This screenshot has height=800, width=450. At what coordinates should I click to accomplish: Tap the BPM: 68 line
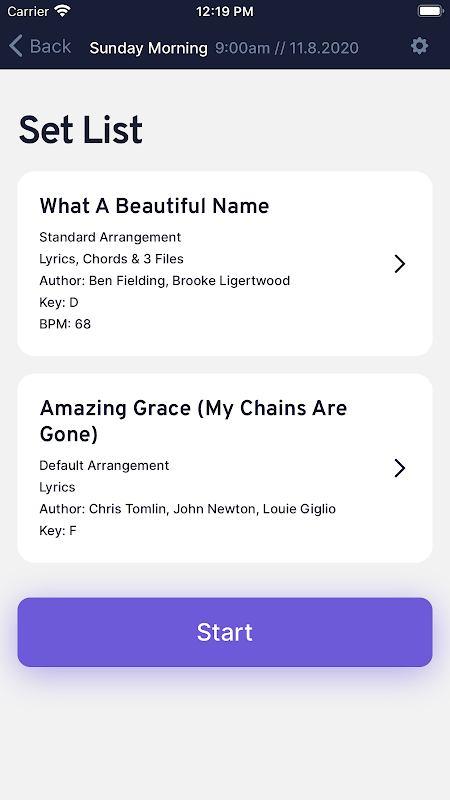pyautogui.click(x=65, y=324)
